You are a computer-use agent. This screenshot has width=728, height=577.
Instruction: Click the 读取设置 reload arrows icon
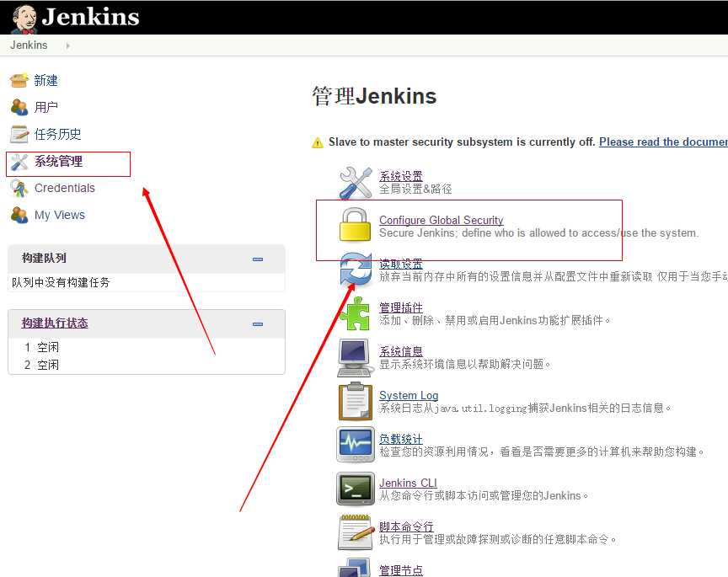coord(356,270)
